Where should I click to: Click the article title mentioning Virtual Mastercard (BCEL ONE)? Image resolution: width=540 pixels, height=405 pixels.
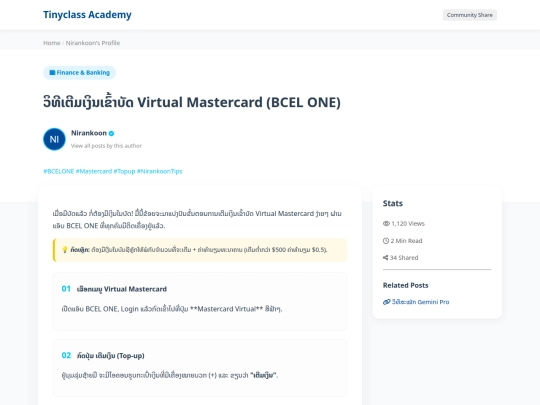192,102
